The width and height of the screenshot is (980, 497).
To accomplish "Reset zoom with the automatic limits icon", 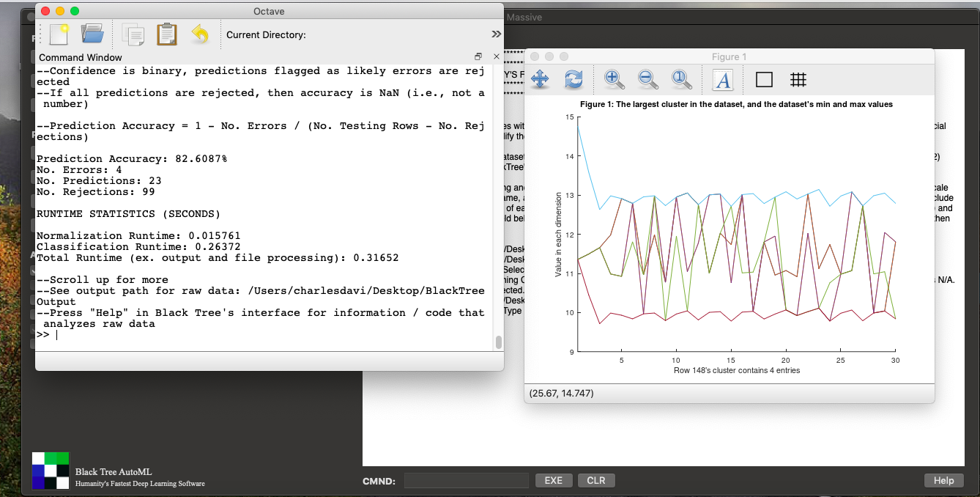I will [x=681, y=79].
